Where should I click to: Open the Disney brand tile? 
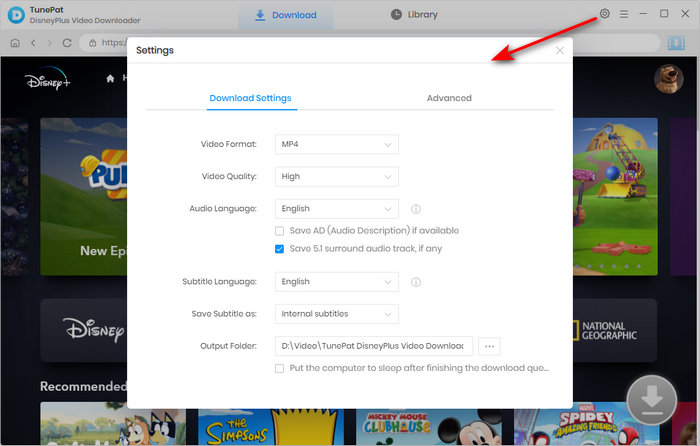point(84,330)
